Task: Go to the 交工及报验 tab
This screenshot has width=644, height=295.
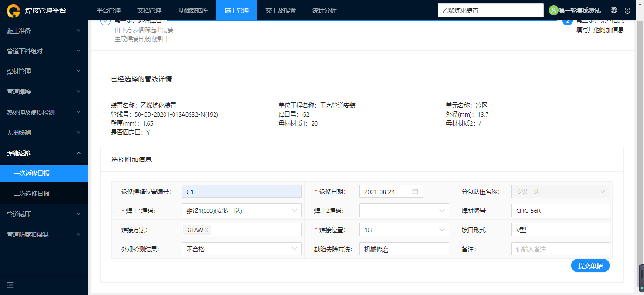Action: point(281,10)
